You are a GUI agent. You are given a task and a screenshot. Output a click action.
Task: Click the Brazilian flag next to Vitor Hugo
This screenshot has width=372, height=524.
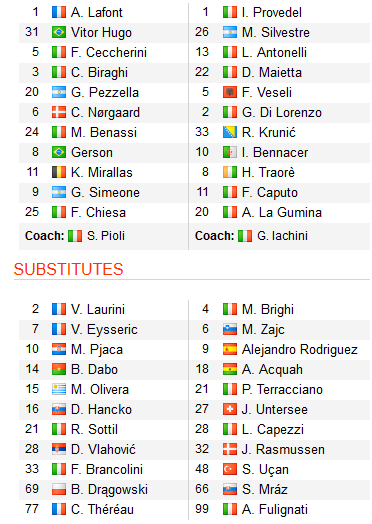tap(59, 32)
